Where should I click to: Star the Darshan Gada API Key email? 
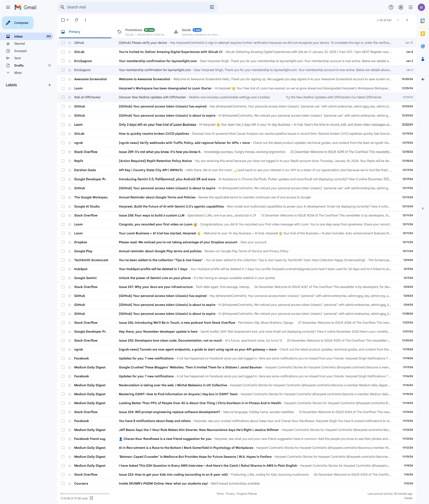pyautogui.click(x=69, y=170)
